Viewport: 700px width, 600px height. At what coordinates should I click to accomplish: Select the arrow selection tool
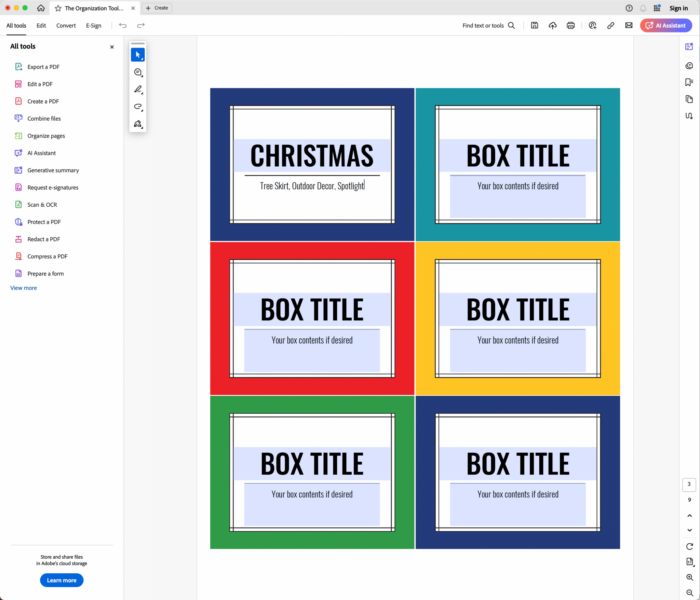tap(138, 55)
